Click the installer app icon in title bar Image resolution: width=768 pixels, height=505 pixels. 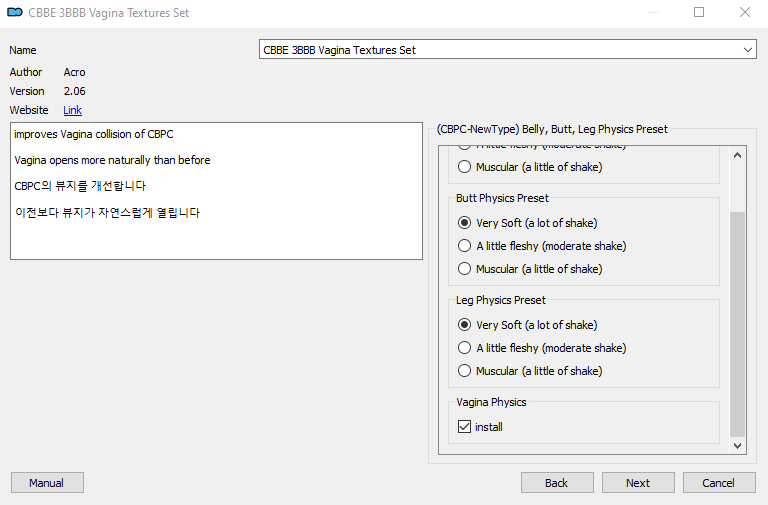click(x=15, y=12)
